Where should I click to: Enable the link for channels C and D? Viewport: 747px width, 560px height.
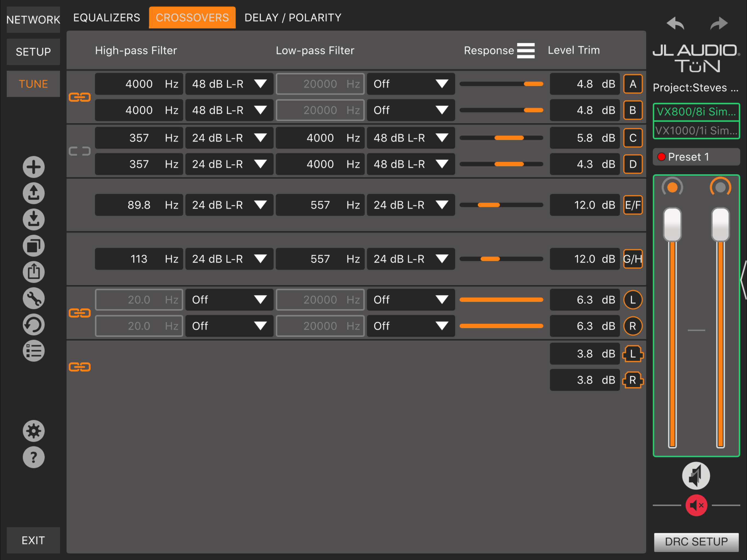pos(80,151)
